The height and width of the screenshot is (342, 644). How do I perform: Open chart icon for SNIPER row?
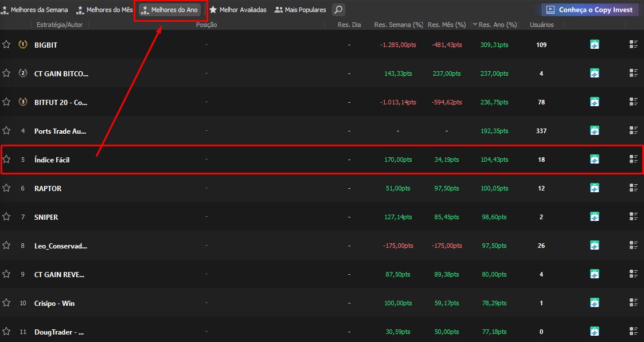(594, 217)
